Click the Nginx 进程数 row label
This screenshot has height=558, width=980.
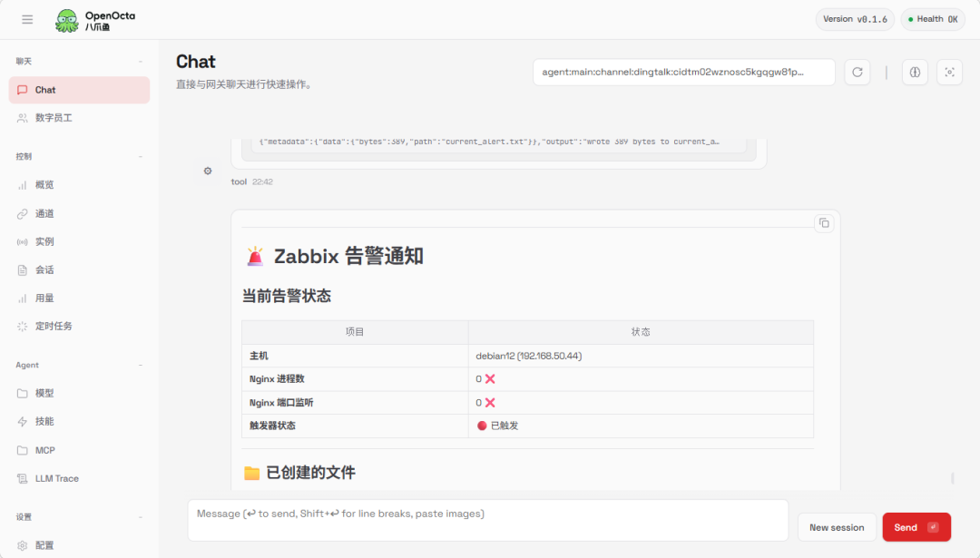pos(277,378)
